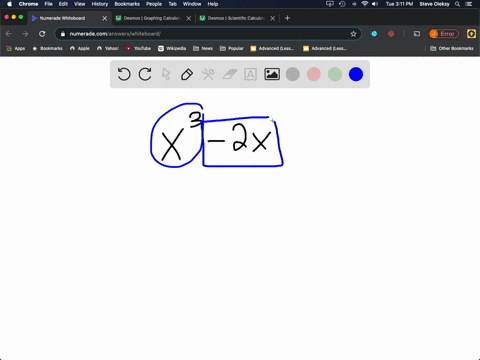The image size is (480, 360).
Task: Set pen color to pink
Action: [314, 74]
